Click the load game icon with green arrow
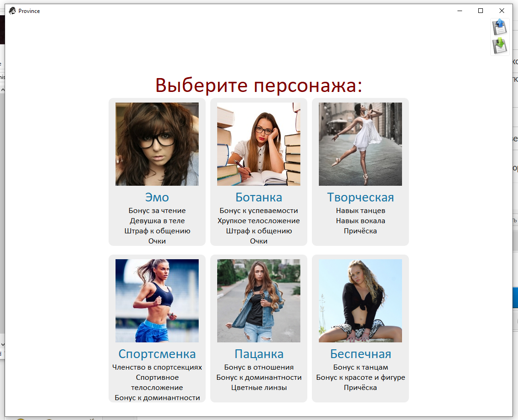 pos(500,46)
